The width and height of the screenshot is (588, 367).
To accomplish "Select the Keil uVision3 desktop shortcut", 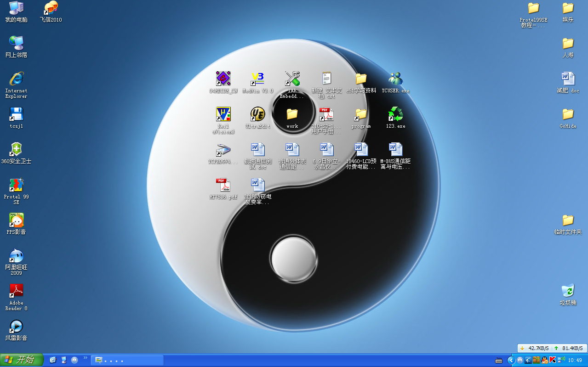I will [223, 114].
